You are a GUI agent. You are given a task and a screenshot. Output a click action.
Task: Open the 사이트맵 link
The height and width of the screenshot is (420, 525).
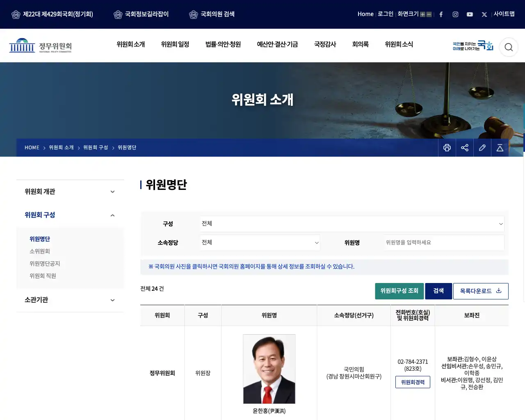pos(504,14)
